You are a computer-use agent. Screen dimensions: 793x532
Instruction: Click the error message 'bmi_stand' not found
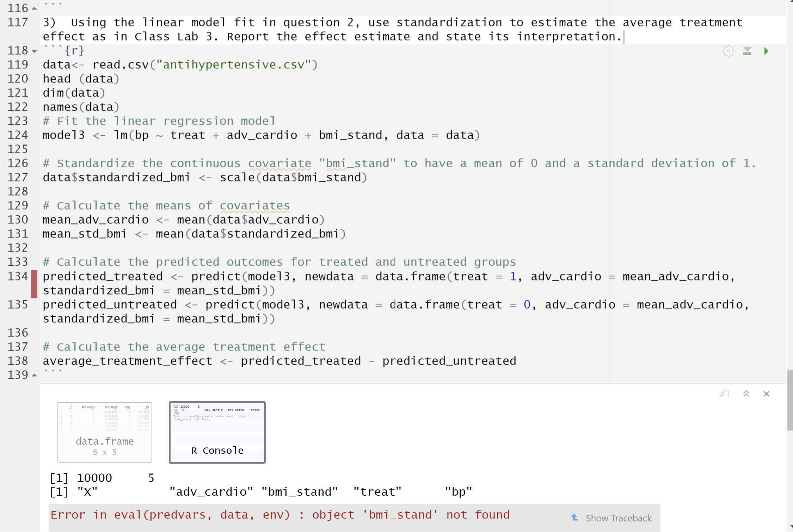[280, 515]
